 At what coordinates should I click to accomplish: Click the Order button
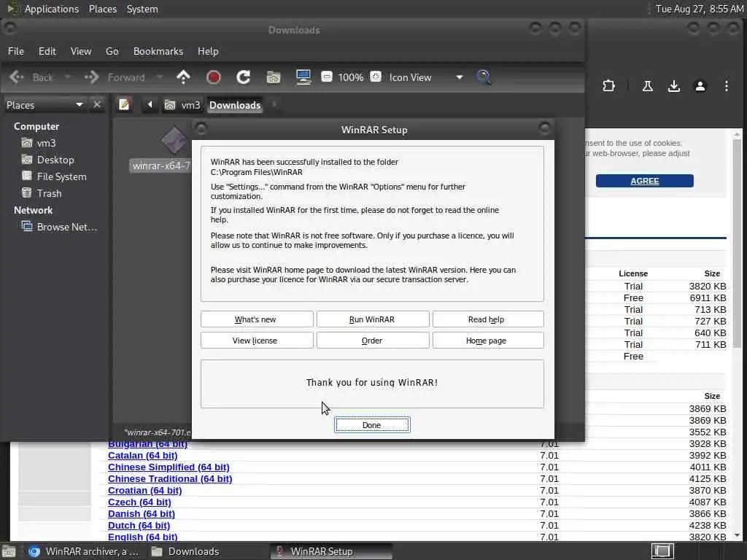pos(373,340)
